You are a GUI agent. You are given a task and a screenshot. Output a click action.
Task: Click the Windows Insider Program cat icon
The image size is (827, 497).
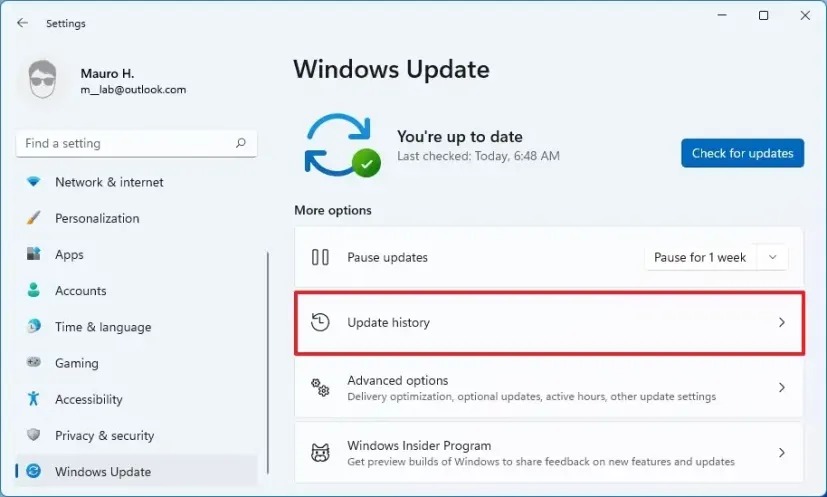[320, 453]
